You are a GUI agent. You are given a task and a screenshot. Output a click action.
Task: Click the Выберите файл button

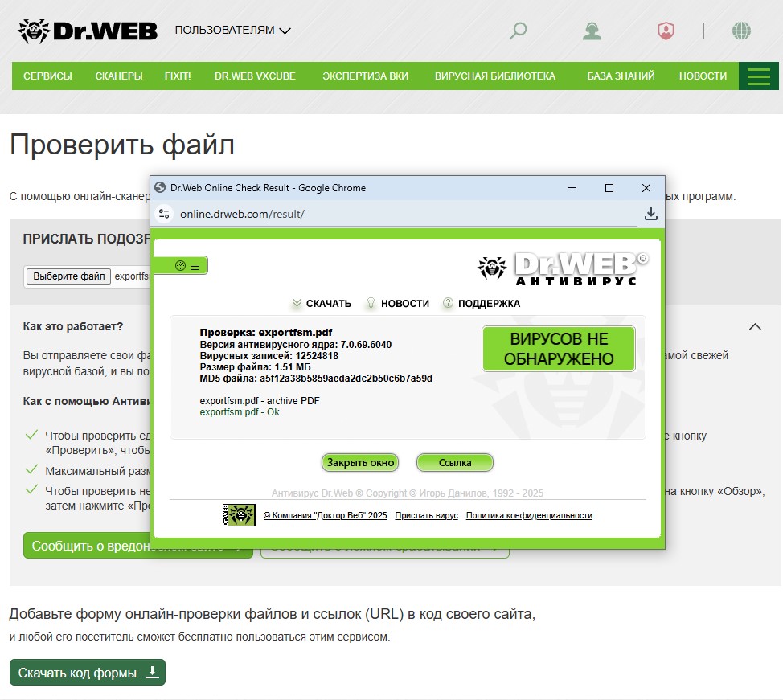click(x=68, y=276)
